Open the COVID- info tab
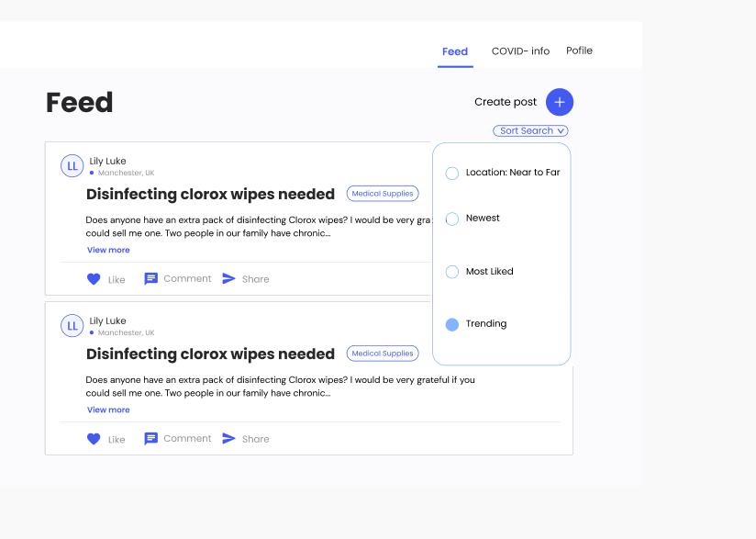Screen dimensions: 756x539 tap(520, 51)
